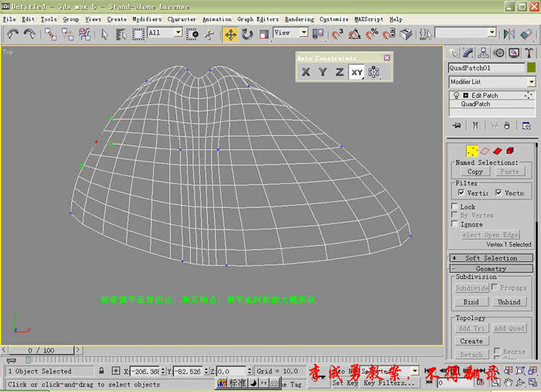The image size is (541, 392).
Task: Click the Pin Stack icon
Action: [x=457, y=125]
